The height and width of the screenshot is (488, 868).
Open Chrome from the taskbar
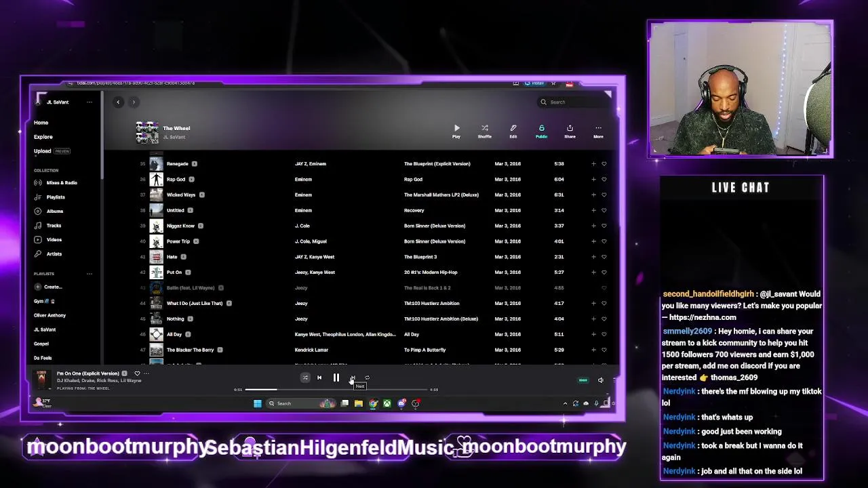[x=373, y=403]
